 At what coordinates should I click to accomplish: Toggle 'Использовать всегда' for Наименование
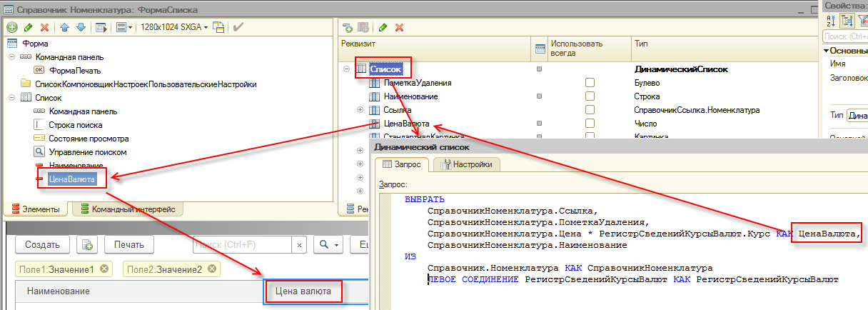(590, 96)
